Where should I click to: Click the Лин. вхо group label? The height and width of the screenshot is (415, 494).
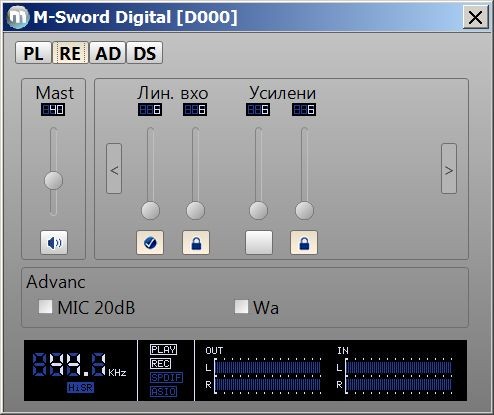173,93
